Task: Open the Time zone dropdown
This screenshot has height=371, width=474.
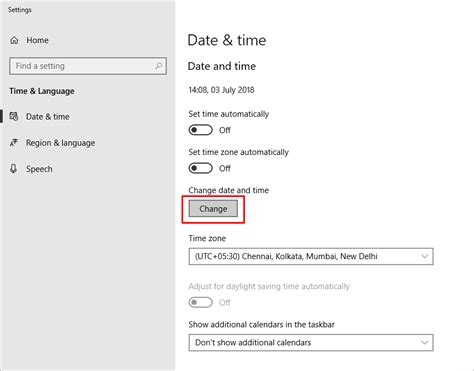Action: coord(311,256)
